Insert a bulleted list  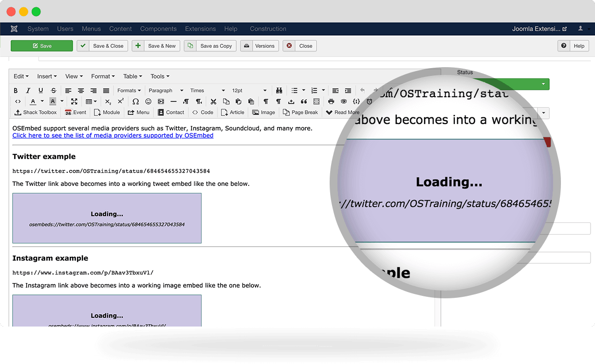(295, 91)
